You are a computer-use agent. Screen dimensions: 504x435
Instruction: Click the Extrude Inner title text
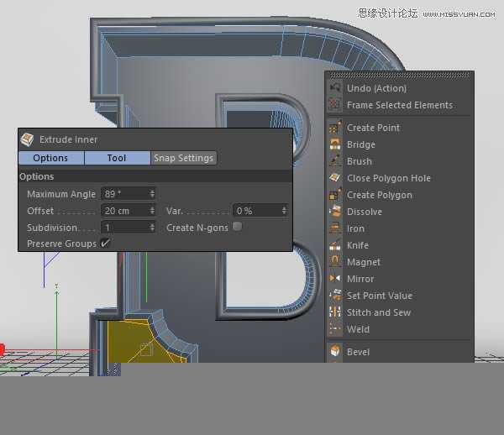pyautogui.click(x=68, y=139)
